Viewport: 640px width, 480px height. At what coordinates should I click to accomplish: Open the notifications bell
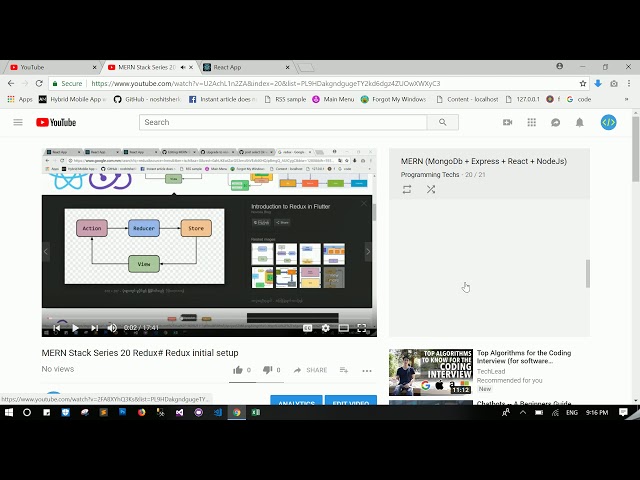580,122
